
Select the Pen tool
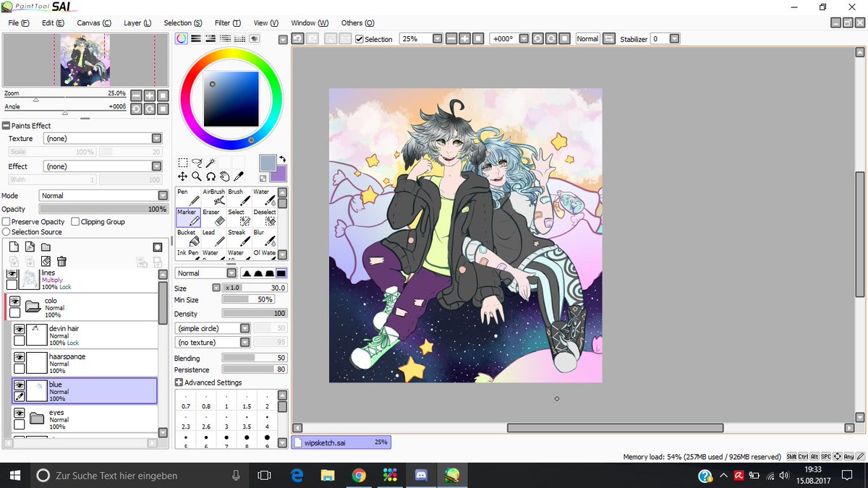click(x=188, y=197)
